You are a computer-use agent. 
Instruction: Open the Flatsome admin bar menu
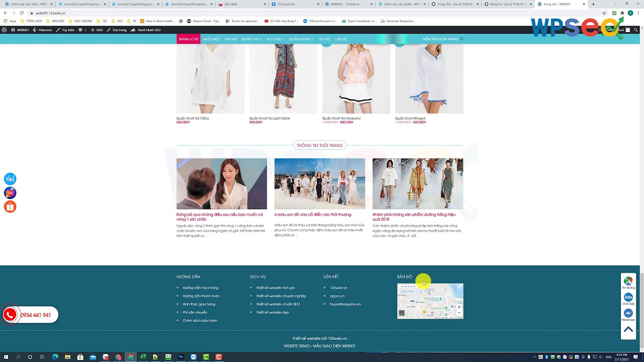(42, 30)
